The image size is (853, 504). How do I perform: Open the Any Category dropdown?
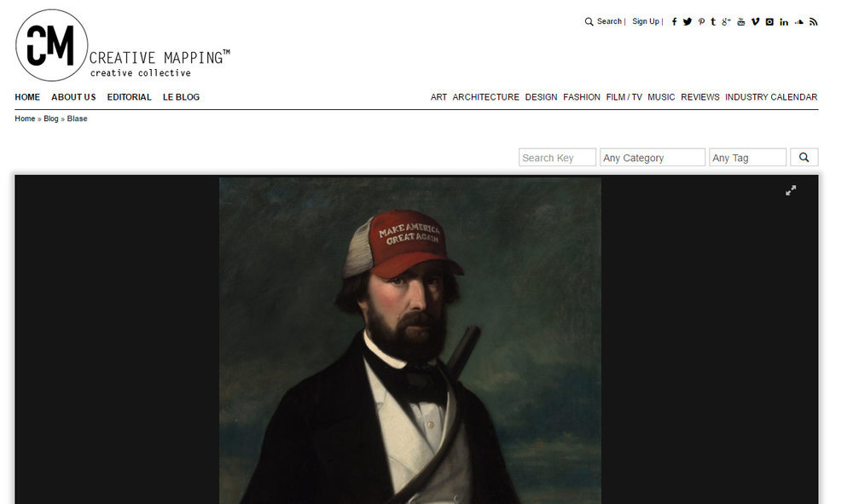(653, 158)
